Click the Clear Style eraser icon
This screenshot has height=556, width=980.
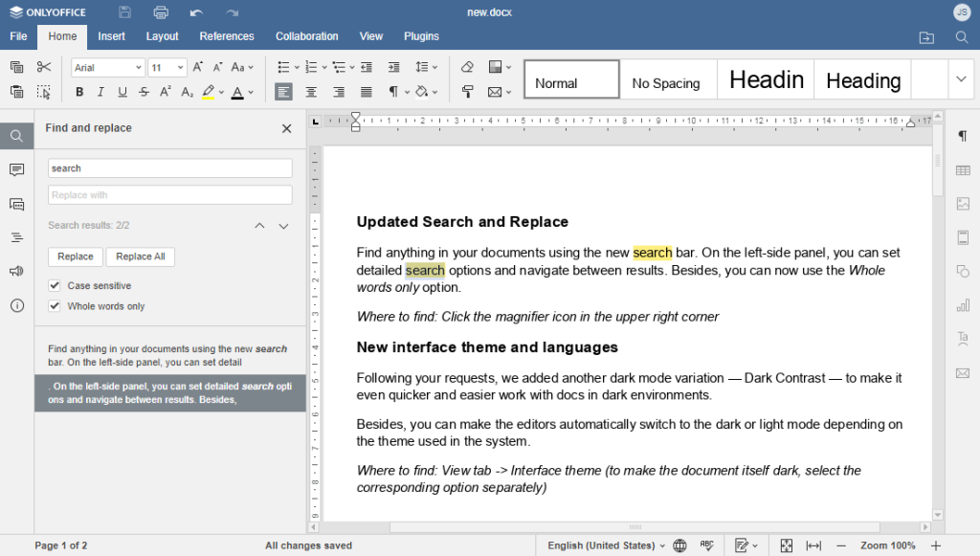[x=468, y=66]
